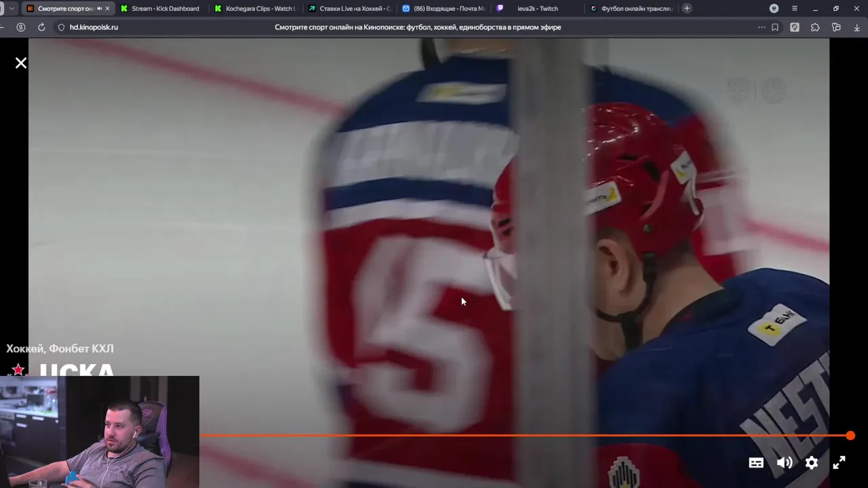Open the Ставки Live на Хоккей tab

(x=350, y=9)
